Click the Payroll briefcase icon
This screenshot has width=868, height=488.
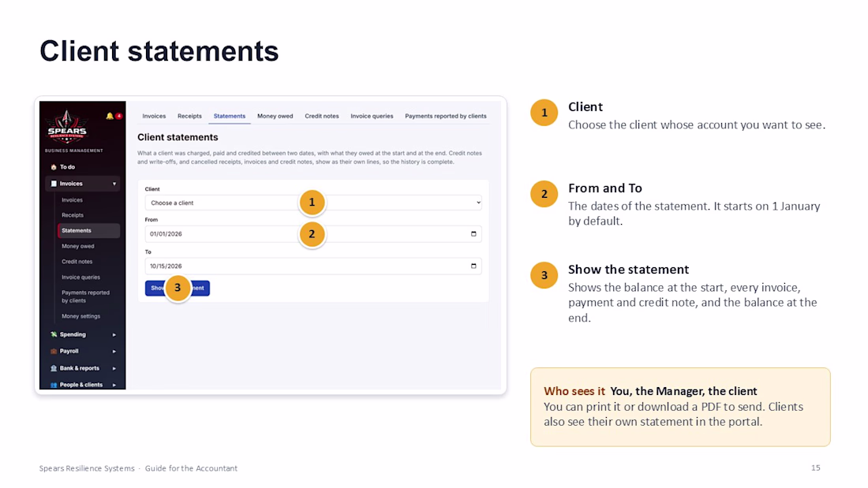pyautogui.click(x=54, y=352)
